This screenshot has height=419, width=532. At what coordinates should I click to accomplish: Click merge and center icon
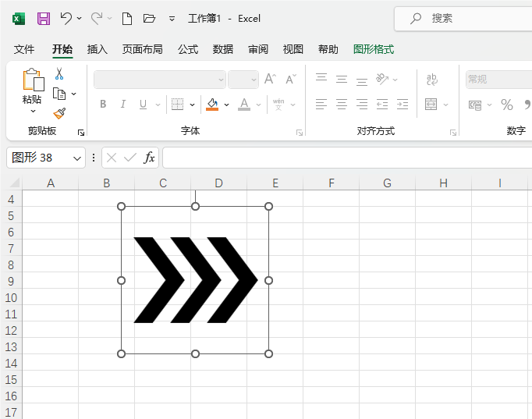[431, 104]
